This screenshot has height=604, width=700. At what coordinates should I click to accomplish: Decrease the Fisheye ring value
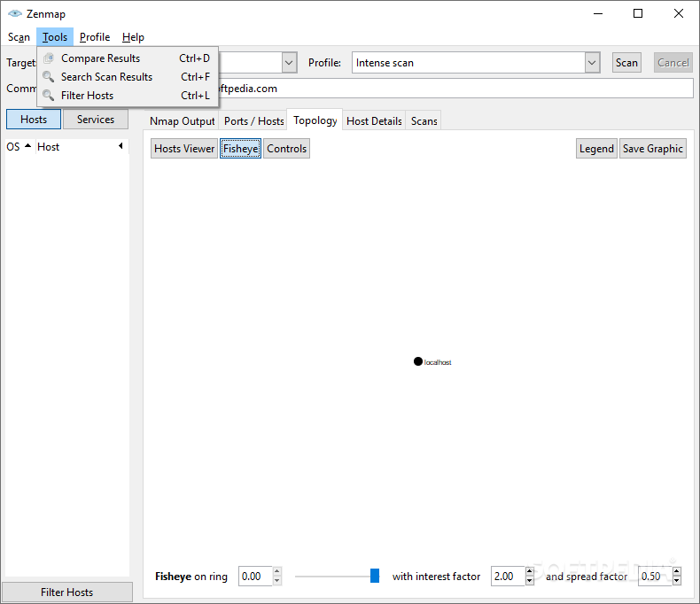276,581
